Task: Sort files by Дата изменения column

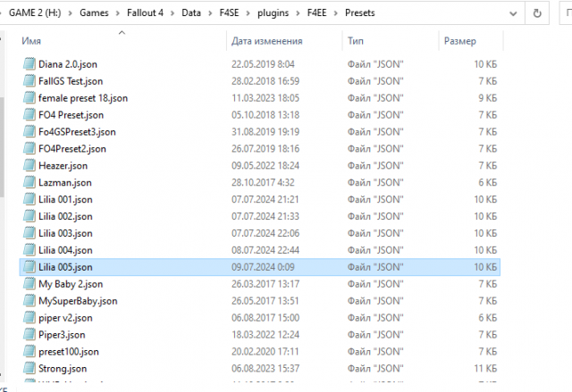Action: coord(266,42)
